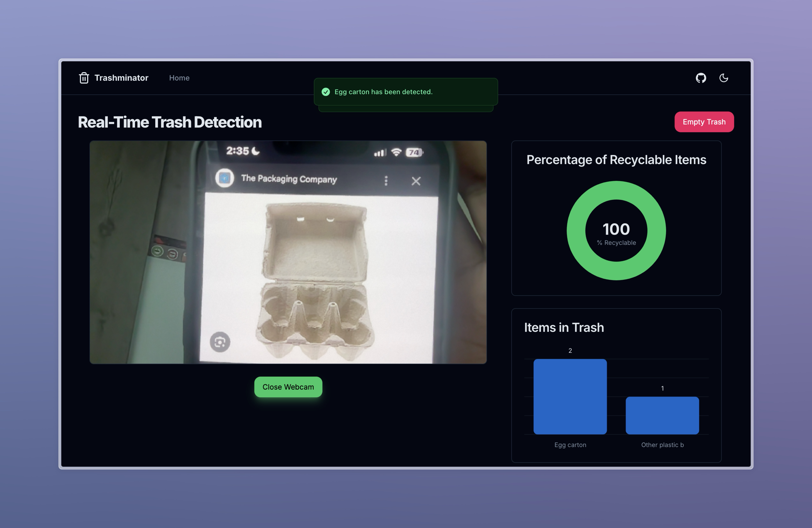Click the image search lens icon on the phone
The width and height of the screenshot is (812, 528).
pyautogui.click(x=220, y=342)
